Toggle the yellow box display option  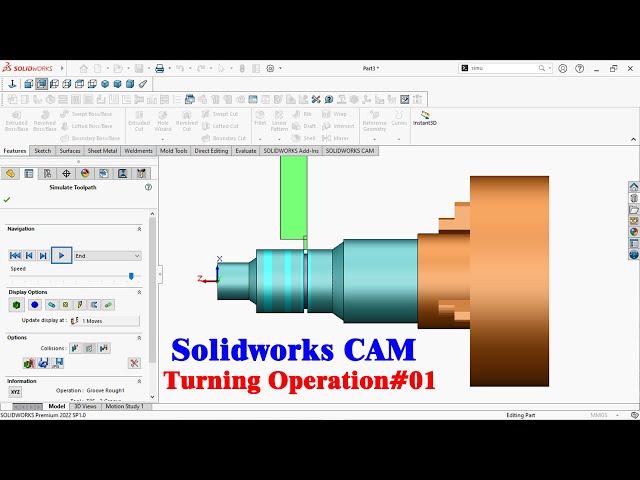[65, 305]
